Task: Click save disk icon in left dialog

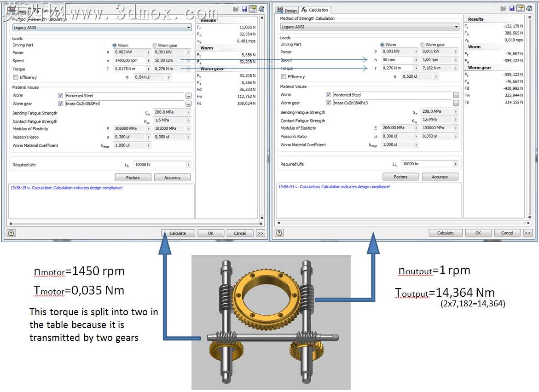Action: tap(244, 9)
